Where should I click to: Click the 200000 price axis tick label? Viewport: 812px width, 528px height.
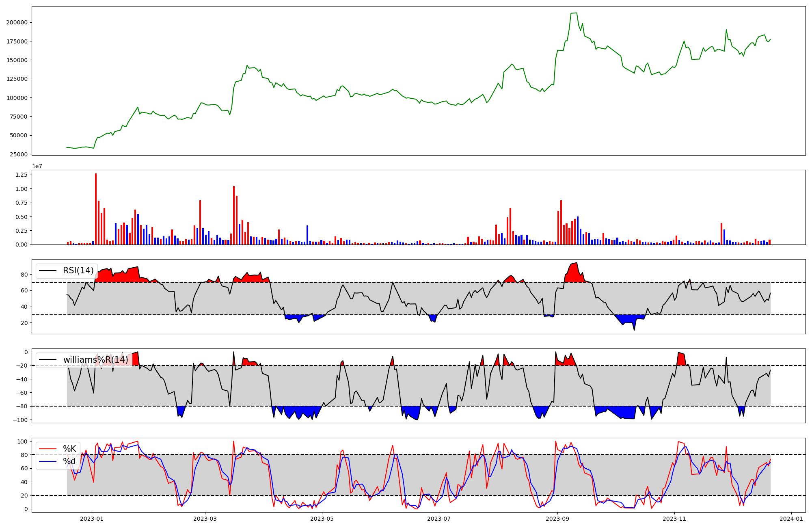17,22
